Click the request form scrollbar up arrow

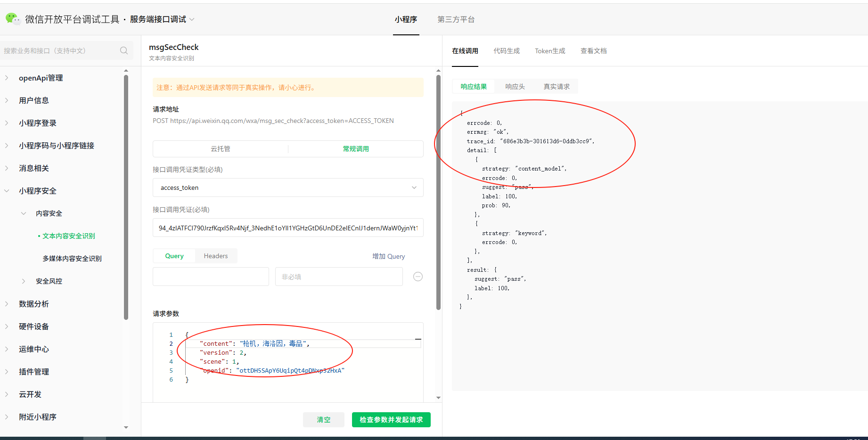(x=438, y=71)
